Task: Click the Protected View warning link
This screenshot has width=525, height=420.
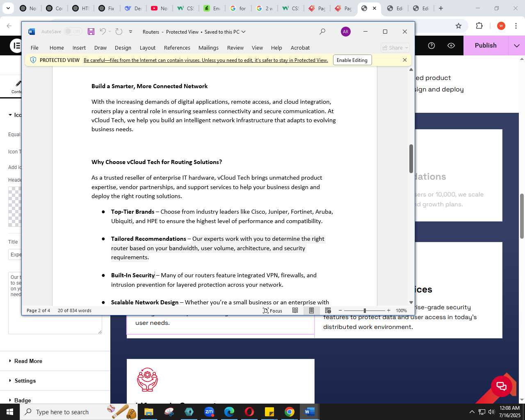Action: click(x=206, y=60)
